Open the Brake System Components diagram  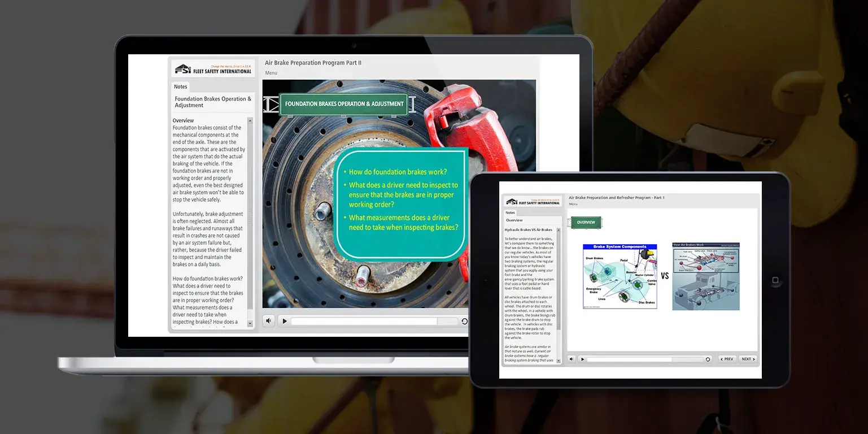[620, 276]
